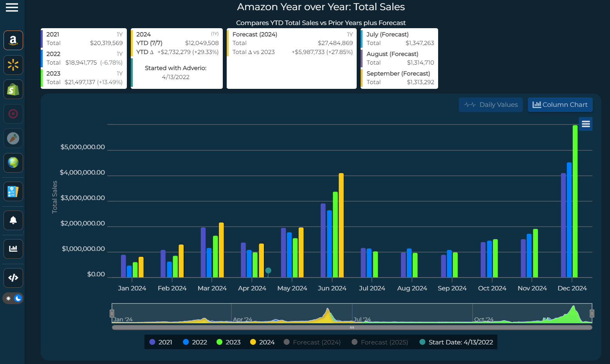The width and height of the screenshot is (610, 364).
Task: Click 'Started with Adverio' text
Action: click(176, 68)
